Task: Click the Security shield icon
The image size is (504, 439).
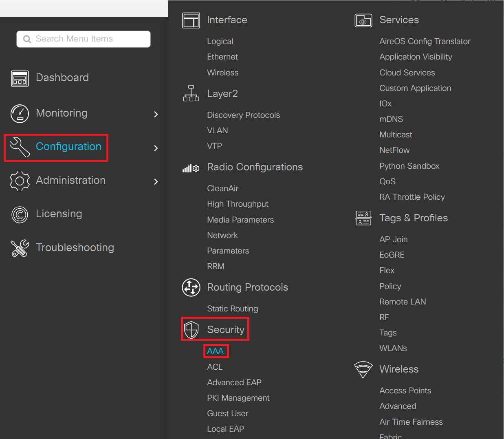Action: 191,330
